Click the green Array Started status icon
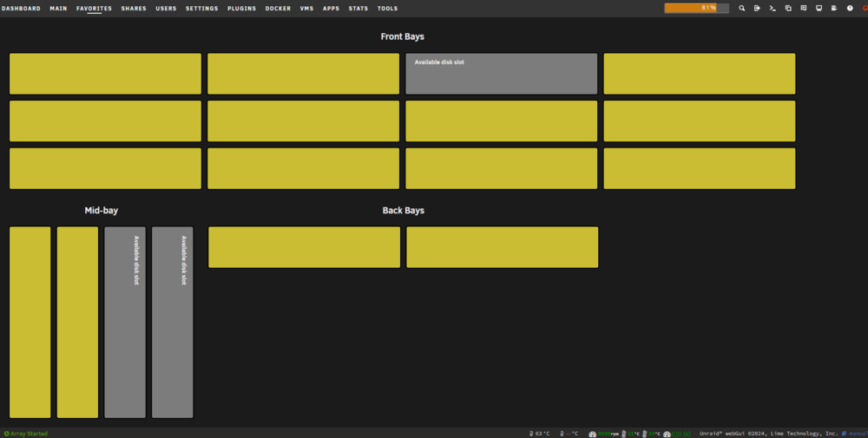The image size is (868, 438). pyautogui.click(x=7, y=434)
